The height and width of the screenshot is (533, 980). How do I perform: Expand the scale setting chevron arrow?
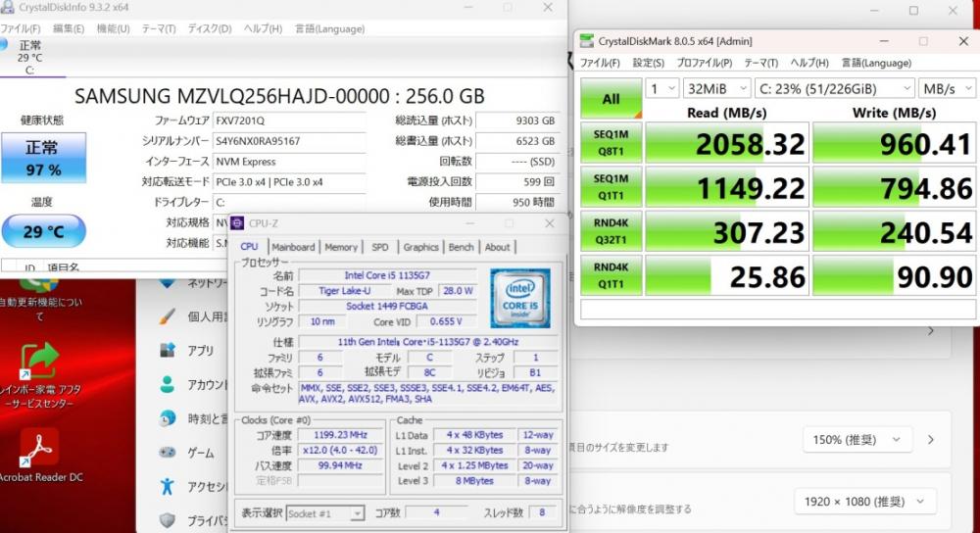point(931,440)
